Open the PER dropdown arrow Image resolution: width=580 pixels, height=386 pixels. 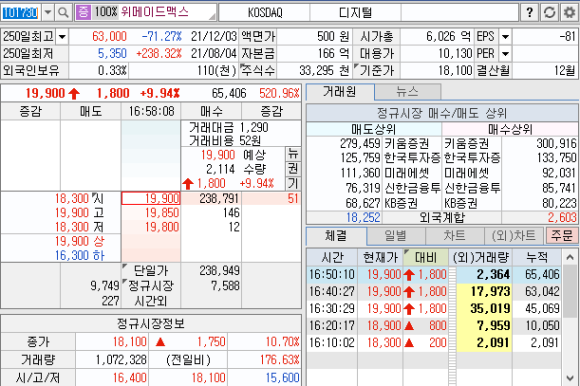click(x=505, y=54)
